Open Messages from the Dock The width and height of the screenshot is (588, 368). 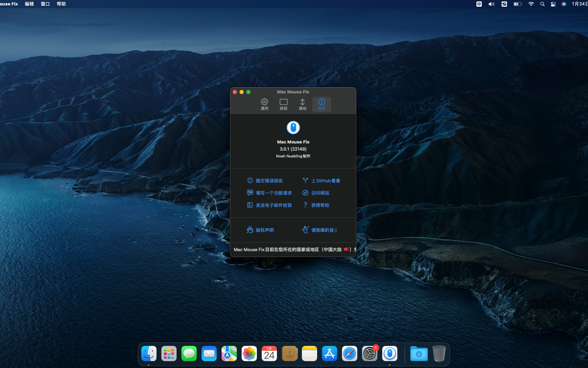(189, 354)
